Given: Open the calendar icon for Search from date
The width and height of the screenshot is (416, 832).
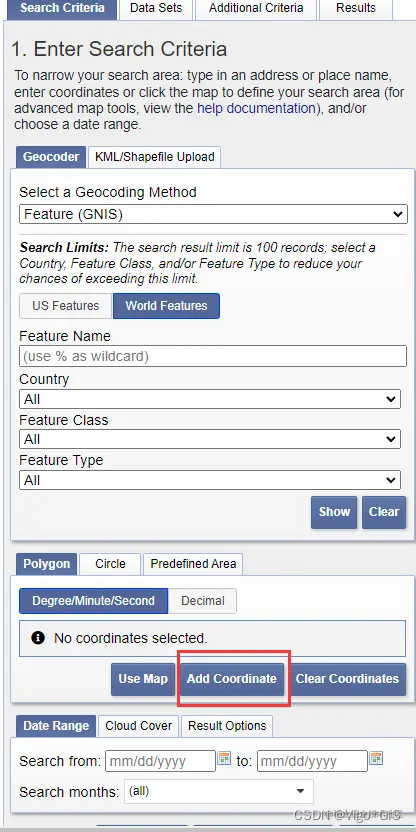Looking at the screenshot, I should point(224,758).
